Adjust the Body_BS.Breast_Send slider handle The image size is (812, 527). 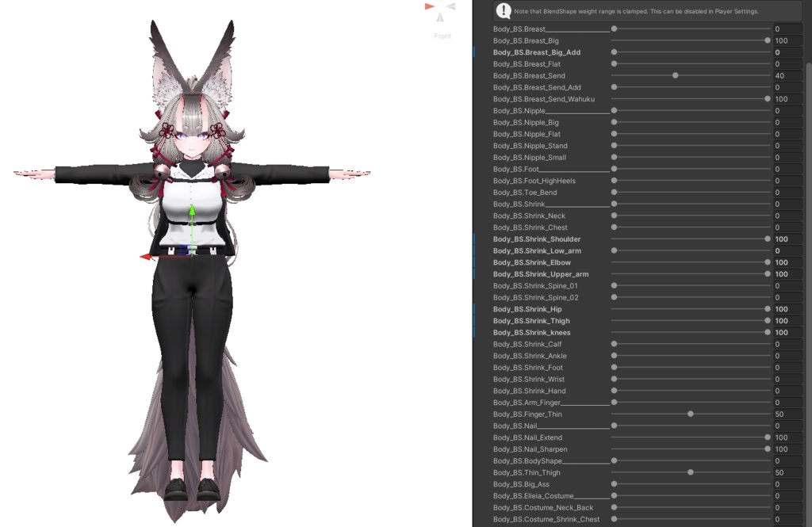(676, 75)
